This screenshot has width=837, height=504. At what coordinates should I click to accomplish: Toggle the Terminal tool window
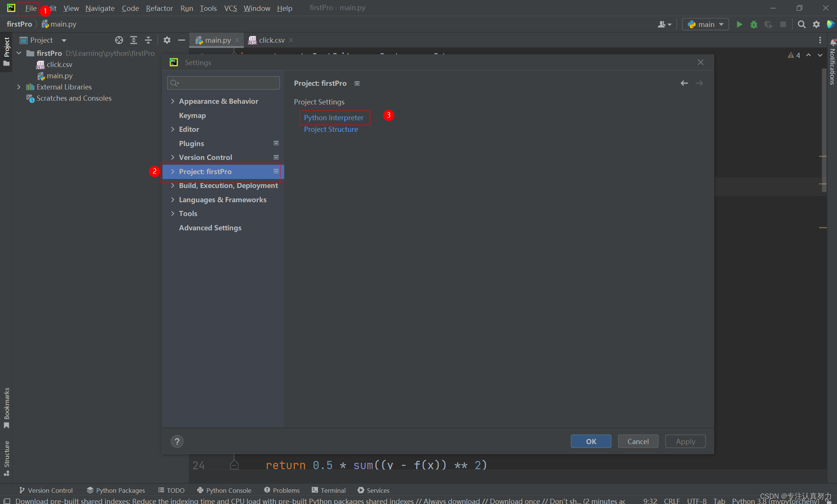tap(328, 490)
